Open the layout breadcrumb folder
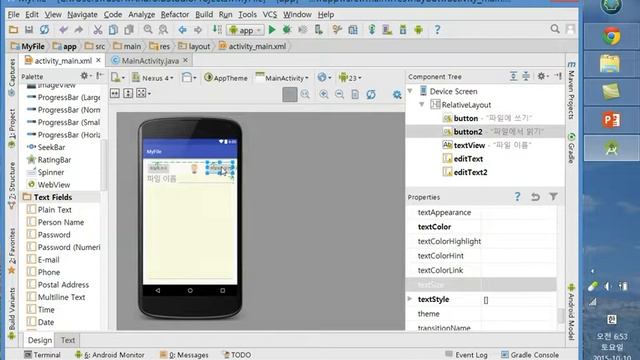 (x=194, y=46)
